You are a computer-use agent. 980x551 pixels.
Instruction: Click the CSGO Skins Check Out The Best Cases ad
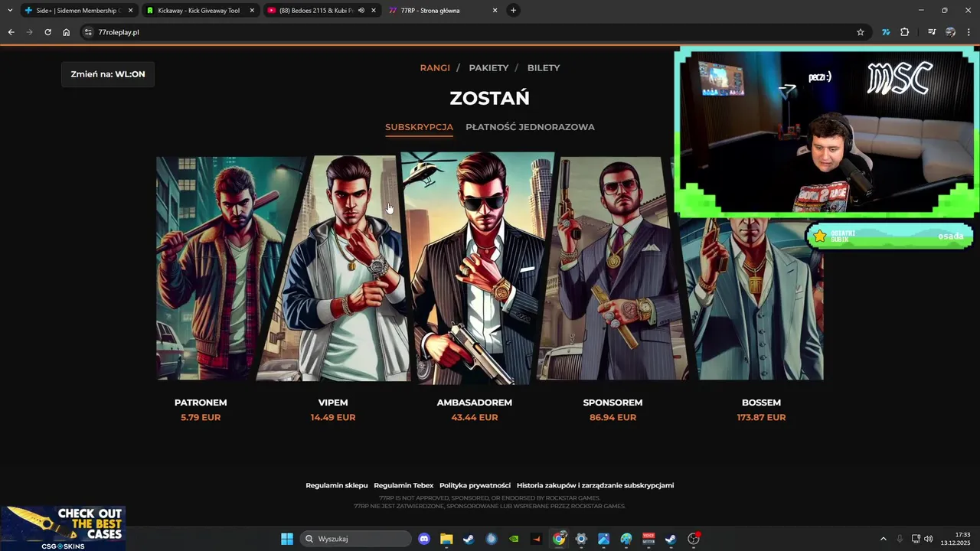pyautogui.click(x=63, y=528)
